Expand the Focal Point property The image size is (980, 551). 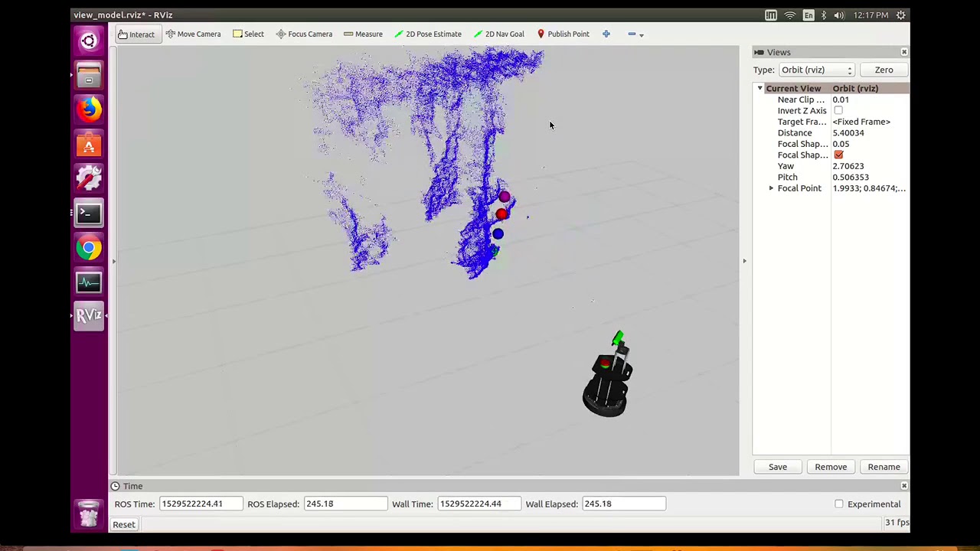click(x=771, y=188)
